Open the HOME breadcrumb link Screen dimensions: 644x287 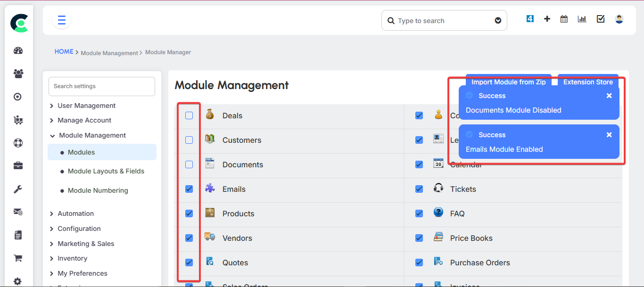[64, 51]
